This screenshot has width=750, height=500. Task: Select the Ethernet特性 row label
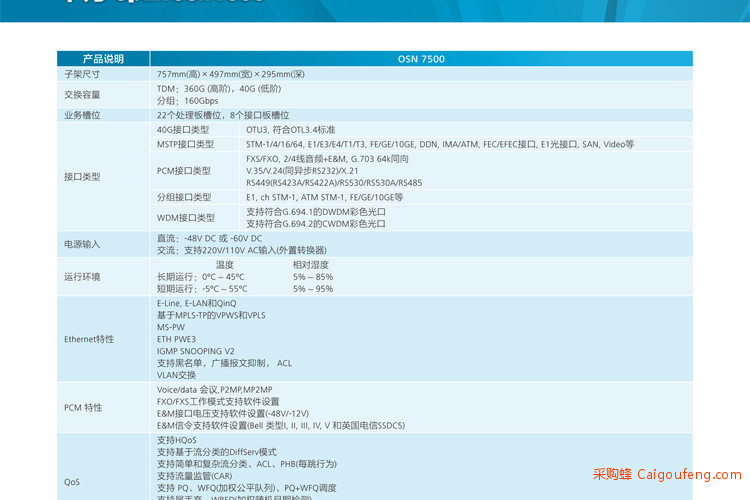pos(89,339)
